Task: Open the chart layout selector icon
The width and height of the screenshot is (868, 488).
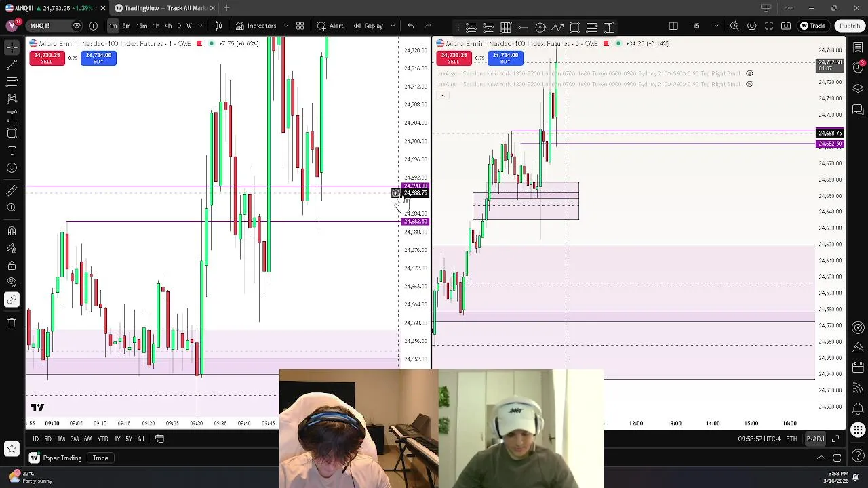Action: pyautogui.click(x=673, y=26)
